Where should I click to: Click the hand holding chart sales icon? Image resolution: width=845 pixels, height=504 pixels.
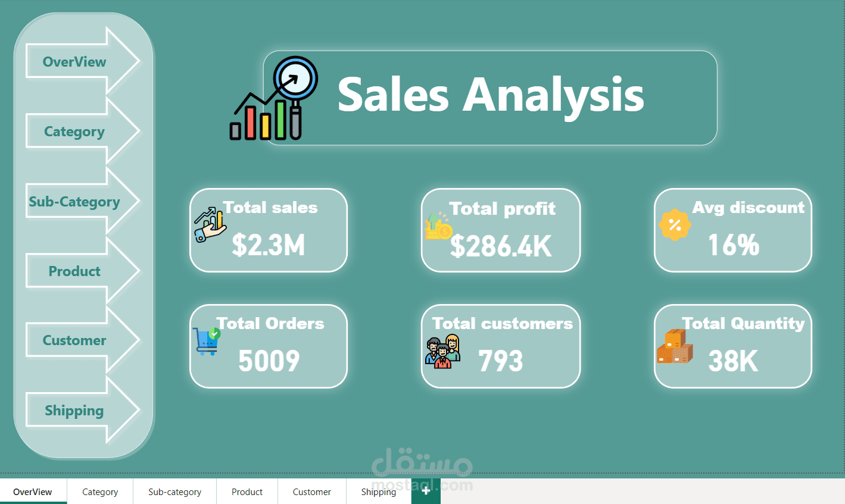click(x=210, y=224)
